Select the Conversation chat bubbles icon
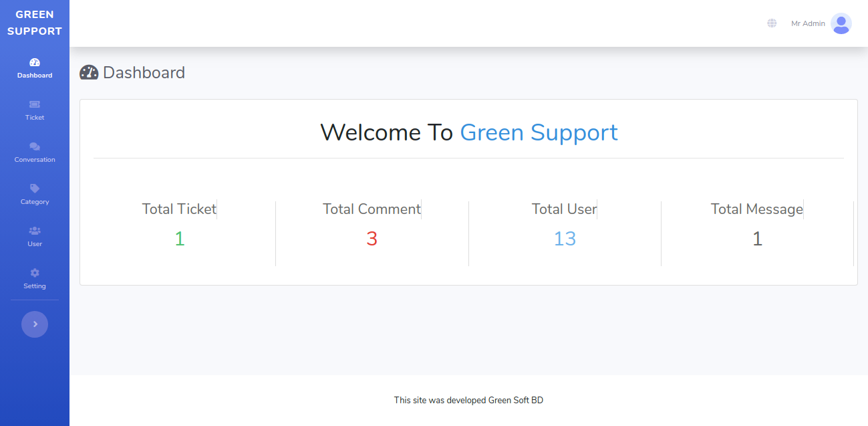 (35, 146)
